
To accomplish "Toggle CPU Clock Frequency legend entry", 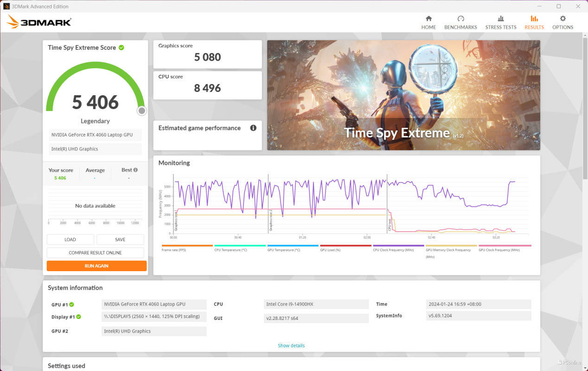I will [x=398, y=248].
